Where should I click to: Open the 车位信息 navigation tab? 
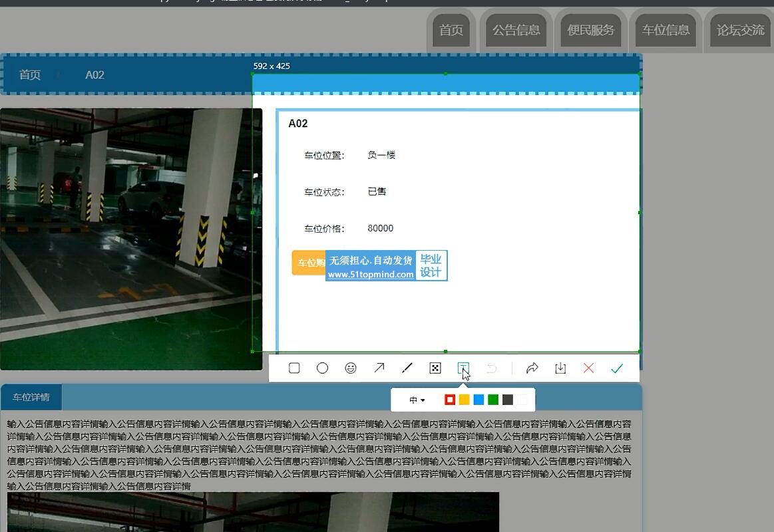[666, 30]
